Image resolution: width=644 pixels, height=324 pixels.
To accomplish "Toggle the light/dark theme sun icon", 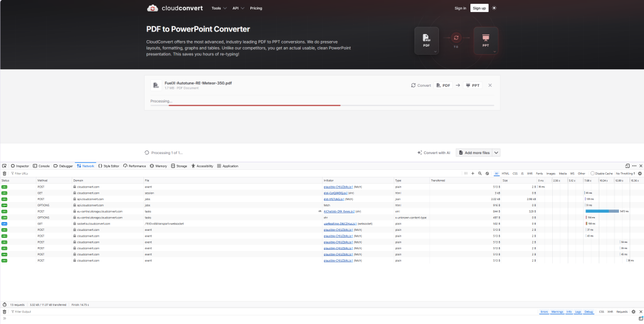I will click(x=494, y=8).
